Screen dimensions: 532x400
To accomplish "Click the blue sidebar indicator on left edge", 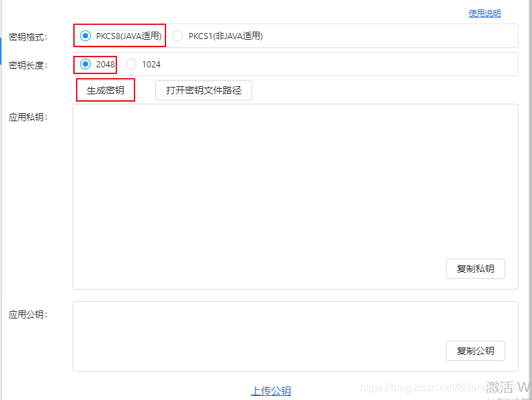I will (x=1, y=51).
